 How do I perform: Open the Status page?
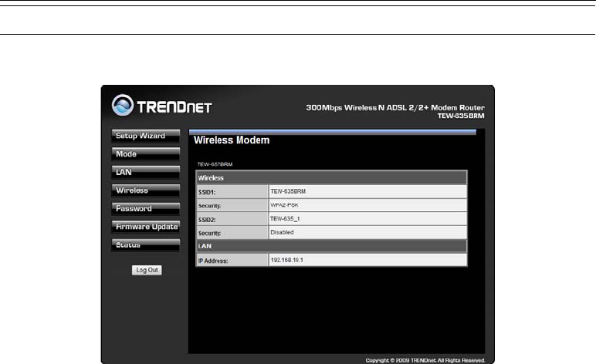pos(146,245)
